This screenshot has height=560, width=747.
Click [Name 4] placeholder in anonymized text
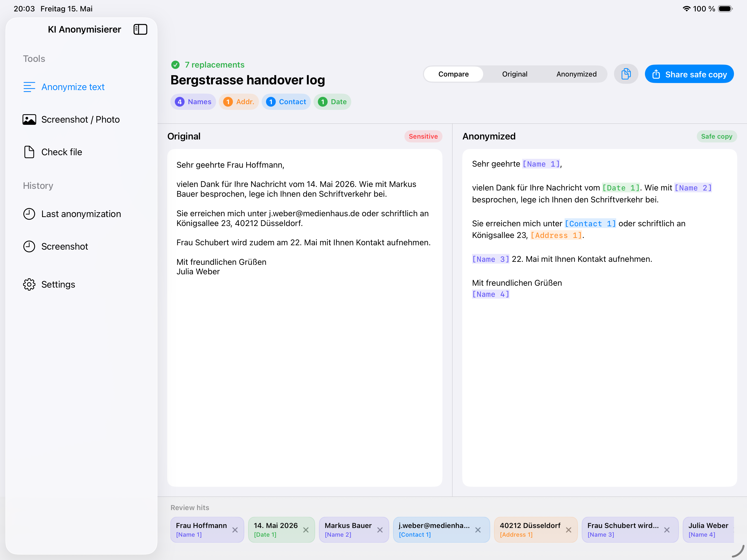[490, 294]
